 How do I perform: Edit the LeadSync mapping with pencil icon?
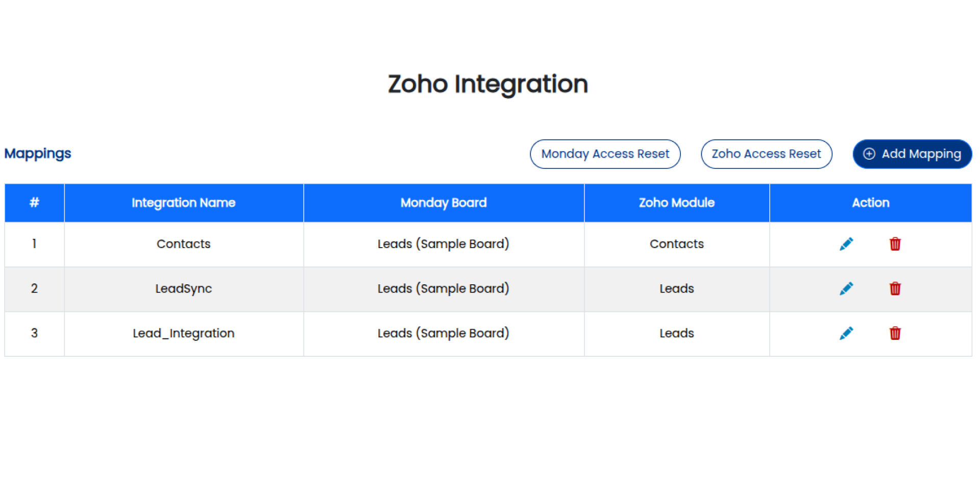click(846, 288)
